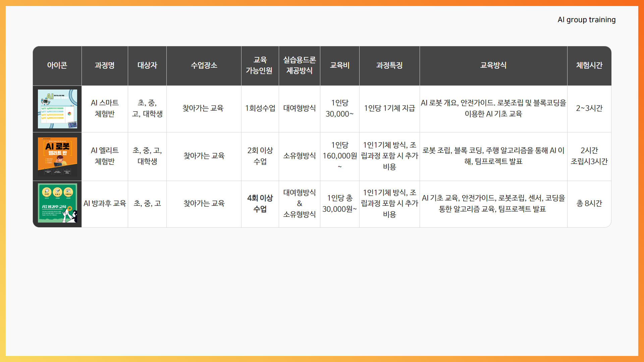Click the '2회 이상 수업' cell
The image size is (644, 362).
coord(260,156)
